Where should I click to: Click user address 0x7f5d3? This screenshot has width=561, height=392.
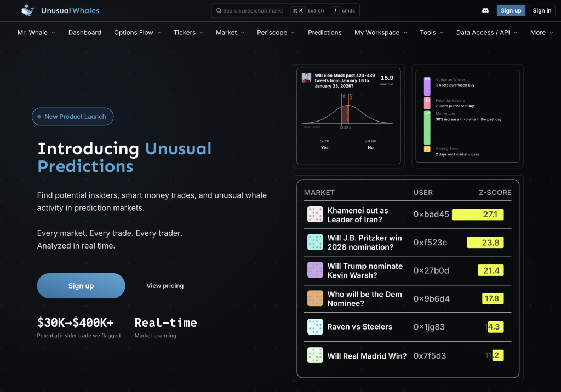430,355
